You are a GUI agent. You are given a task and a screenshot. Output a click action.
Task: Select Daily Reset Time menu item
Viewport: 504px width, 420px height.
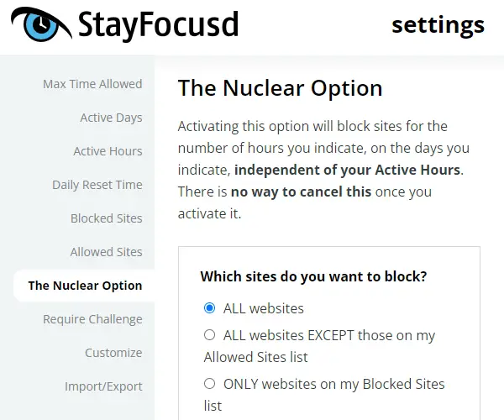click(x=97, y=185)
